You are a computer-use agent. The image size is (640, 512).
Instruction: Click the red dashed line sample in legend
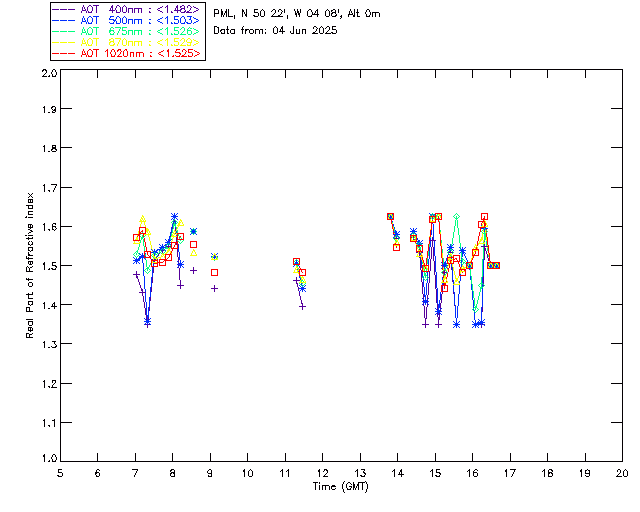point(63,53)
